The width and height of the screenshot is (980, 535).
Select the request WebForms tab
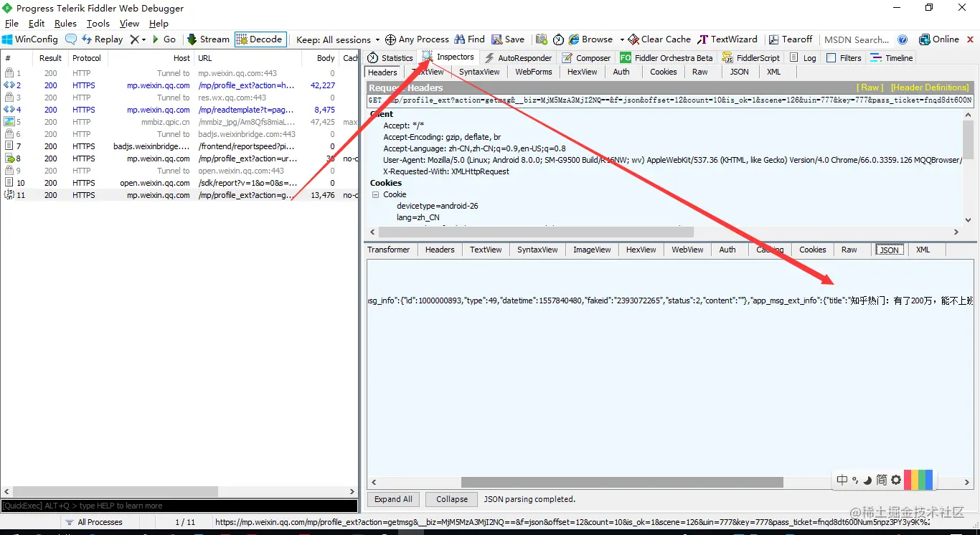coord(534,72)
